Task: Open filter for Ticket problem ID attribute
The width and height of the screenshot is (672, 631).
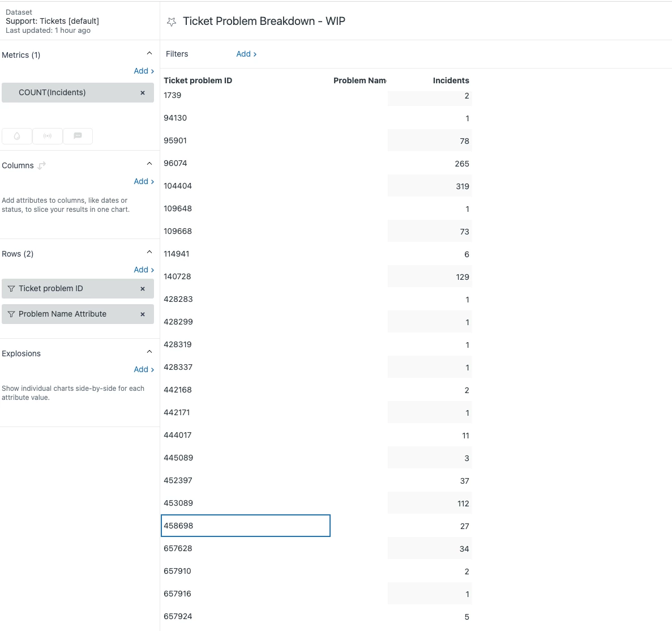Action: click(11, 289)
